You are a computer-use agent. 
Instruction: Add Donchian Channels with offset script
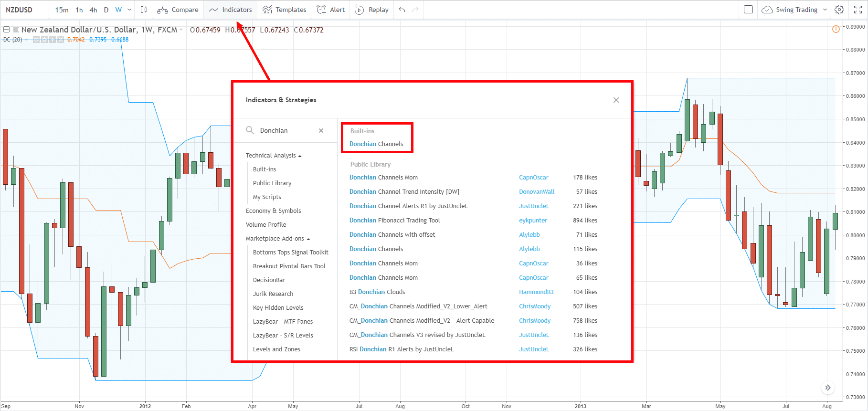(392, 234)
